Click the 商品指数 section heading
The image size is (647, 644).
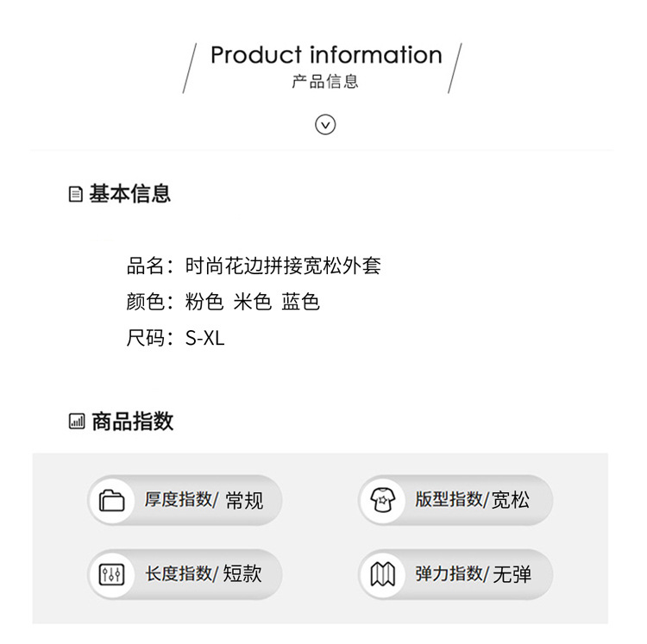pyautogui.click(x=133, y=422)
